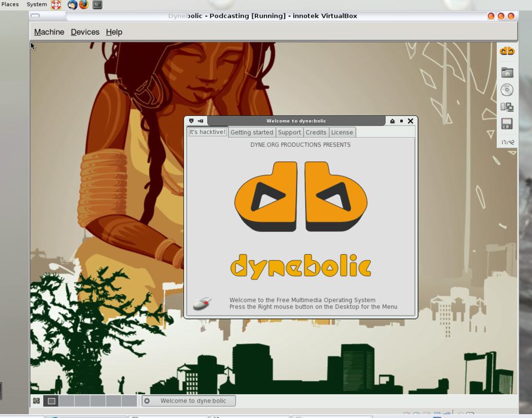Open the Machine menu
Viewport: 532px width, 418px height.
pos(49,32)
